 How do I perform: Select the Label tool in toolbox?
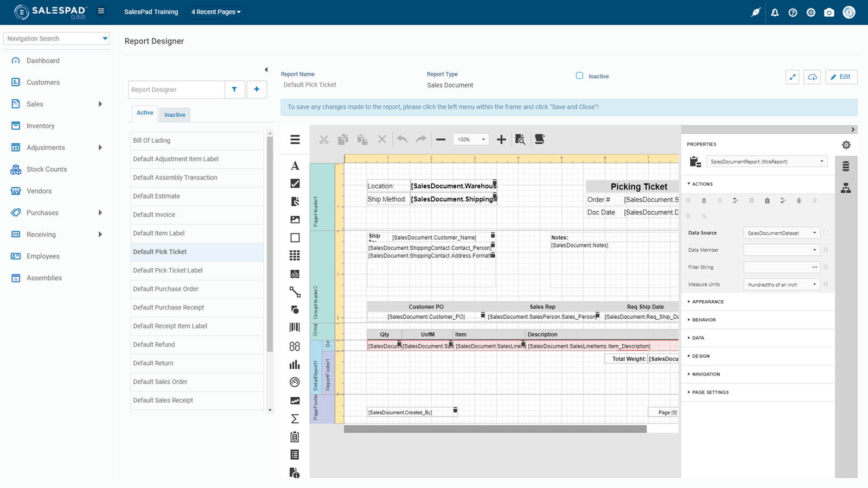coord(295,166)
